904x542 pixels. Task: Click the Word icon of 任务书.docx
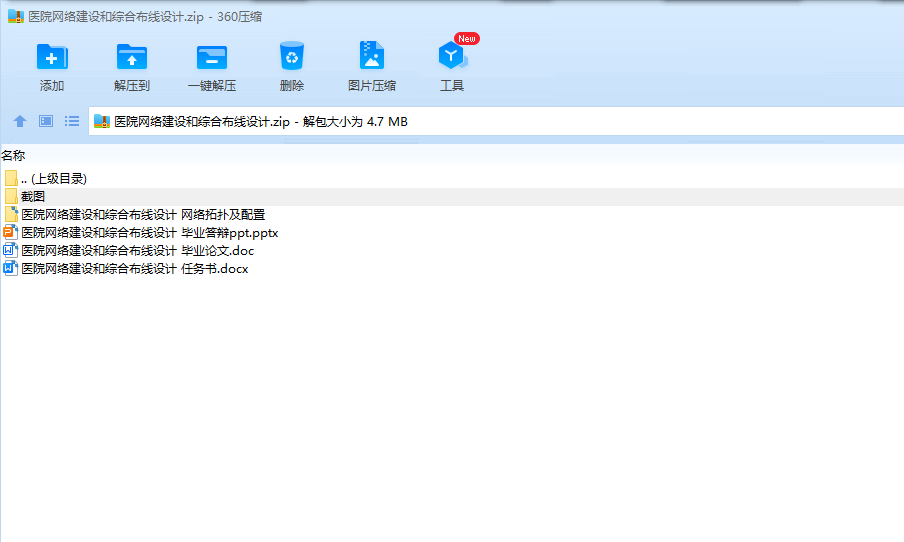10,268
